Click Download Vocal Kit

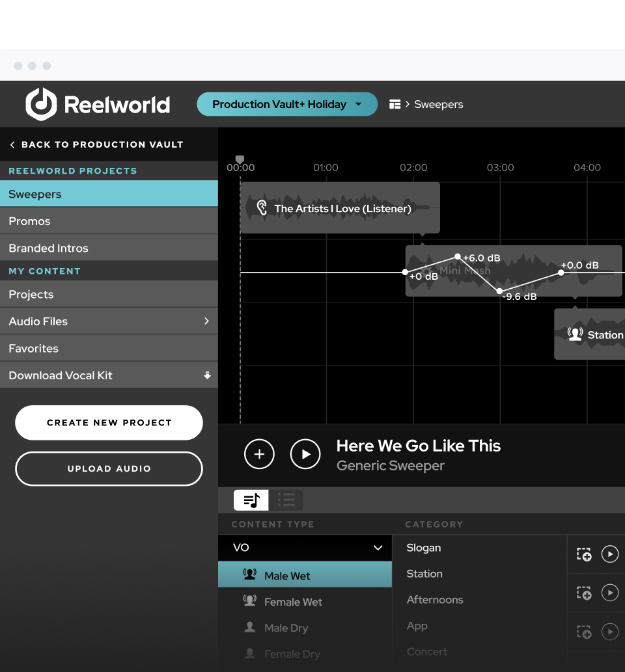(x=109, y=375)
